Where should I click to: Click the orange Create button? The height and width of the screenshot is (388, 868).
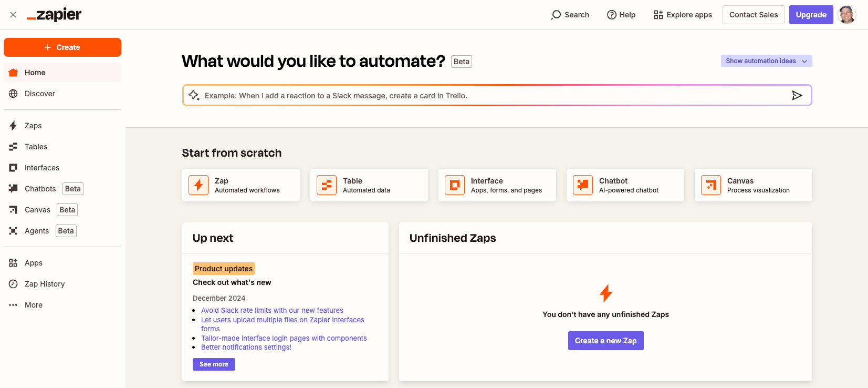62,47
